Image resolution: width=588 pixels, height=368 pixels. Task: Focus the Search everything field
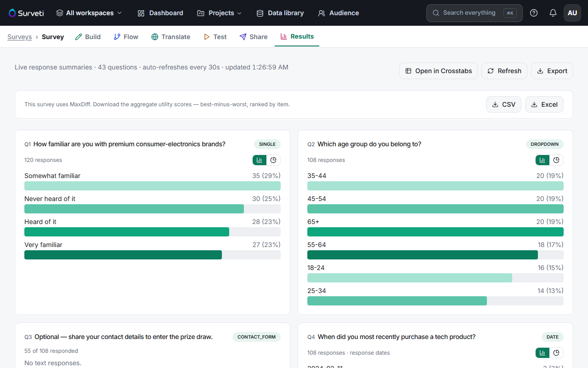[475, 13]
